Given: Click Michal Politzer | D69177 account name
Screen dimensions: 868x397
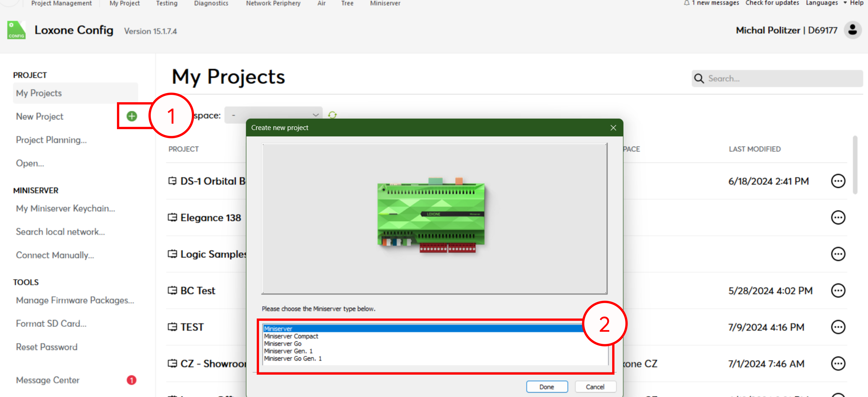Looking at the screenshot, I should click(x=786, y=30).
